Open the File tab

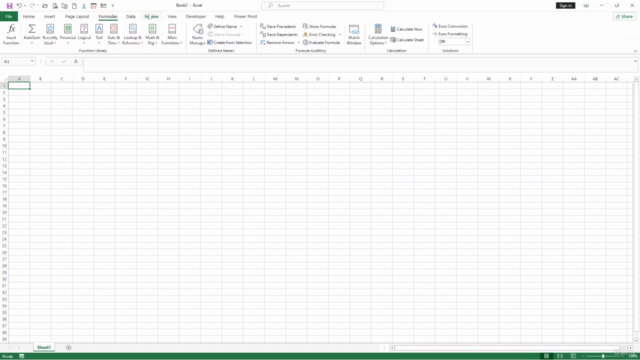pos(9,16)
